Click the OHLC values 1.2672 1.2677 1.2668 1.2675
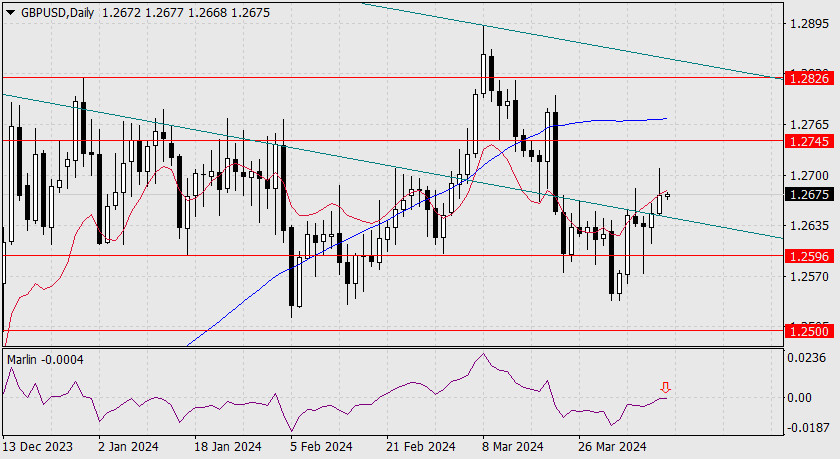840x459 pixels. click(x=186, y=13)
